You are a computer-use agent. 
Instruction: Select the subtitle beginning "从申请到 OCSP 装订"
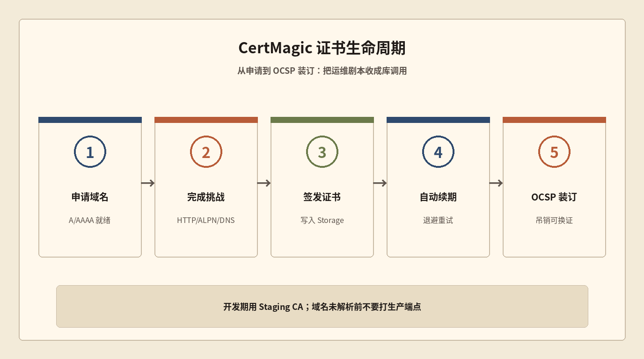(322, 71)
